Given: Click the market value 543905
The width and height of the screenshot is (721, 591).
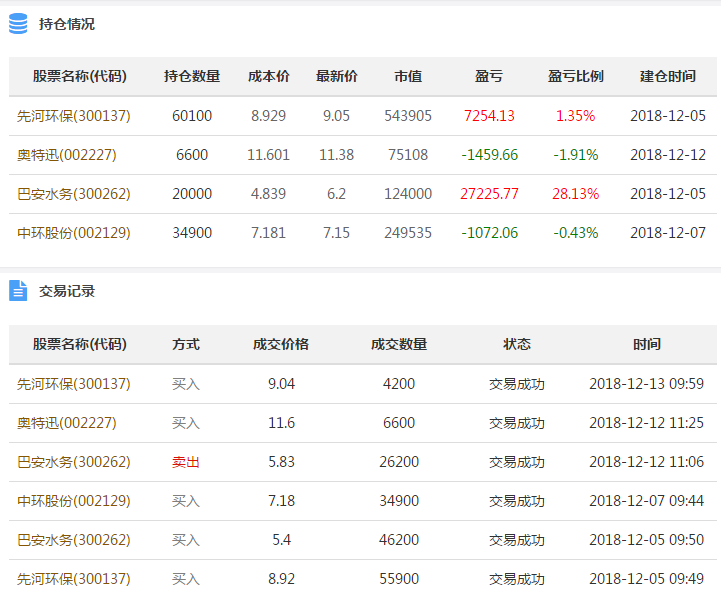Looking at the screenshot, I should pos(408,115).
